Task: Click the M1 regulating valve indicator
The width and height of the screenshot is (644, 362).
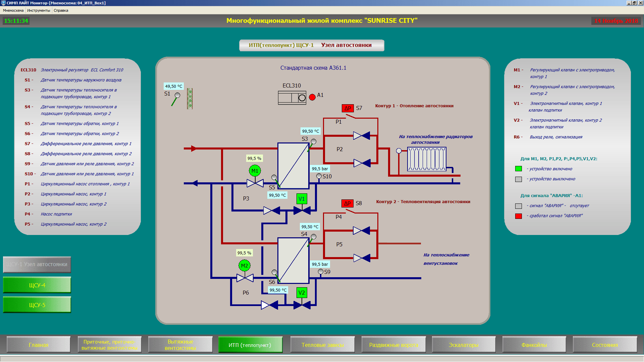Action: [x=255, y=171]
